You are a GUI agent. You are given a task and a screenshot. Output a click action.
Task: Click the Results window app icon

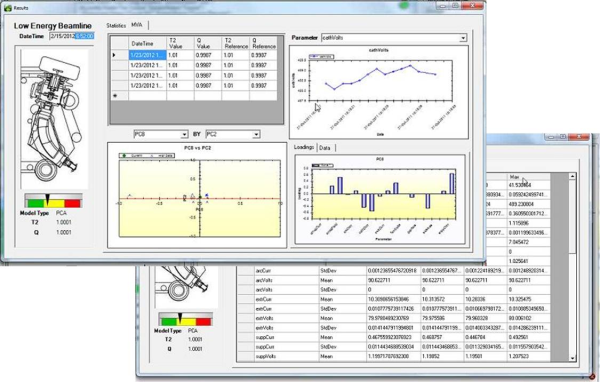(x=8, y=8)
